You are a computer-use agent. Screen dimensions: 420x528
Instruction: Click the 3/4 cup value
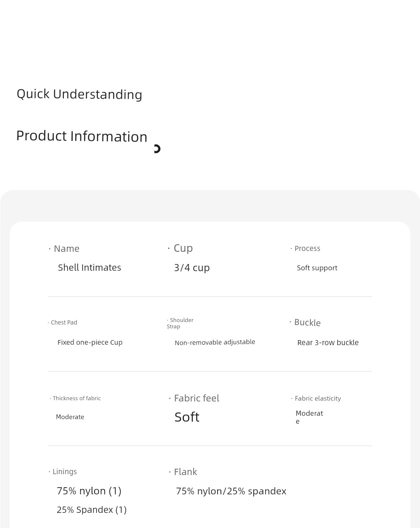click(x=192, y=268)
